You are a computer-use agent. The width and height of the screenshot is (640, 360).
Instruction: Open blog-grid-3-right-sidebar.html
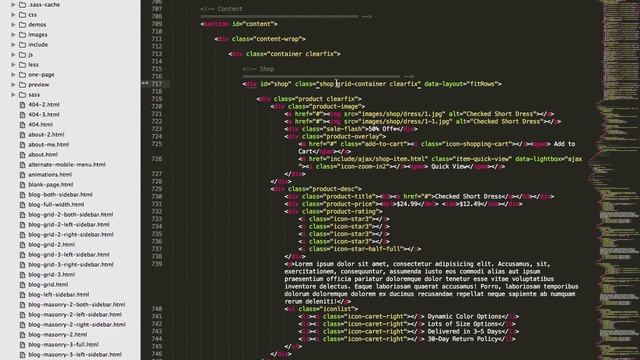(71, 264)
